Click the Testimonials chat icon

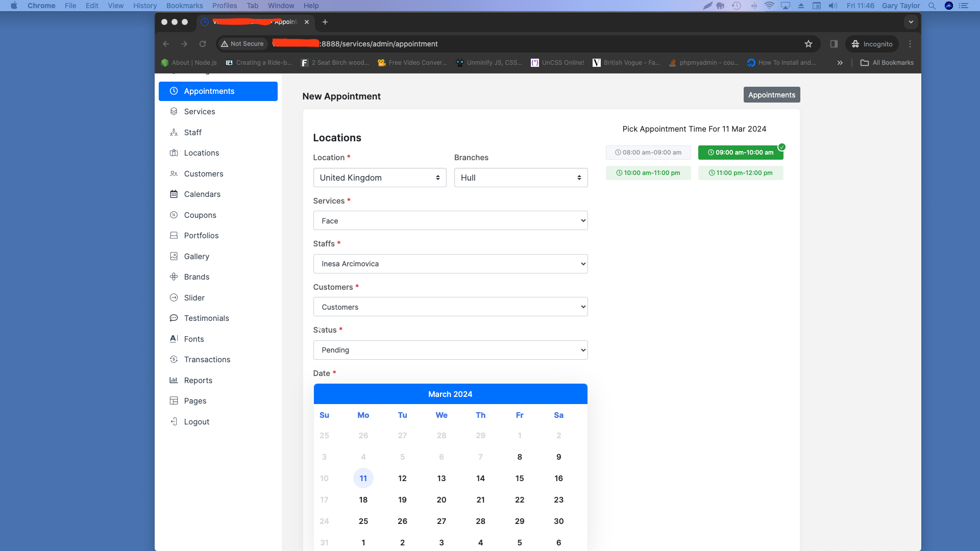point(174,318)
